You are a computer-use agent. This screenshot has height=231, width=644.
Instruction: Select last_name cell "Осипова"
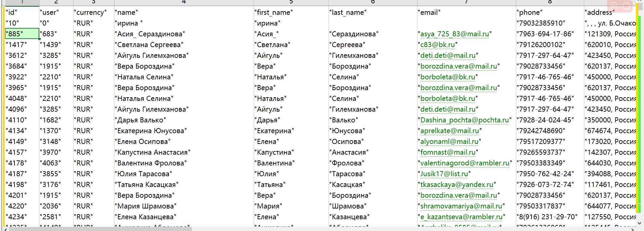373,142
